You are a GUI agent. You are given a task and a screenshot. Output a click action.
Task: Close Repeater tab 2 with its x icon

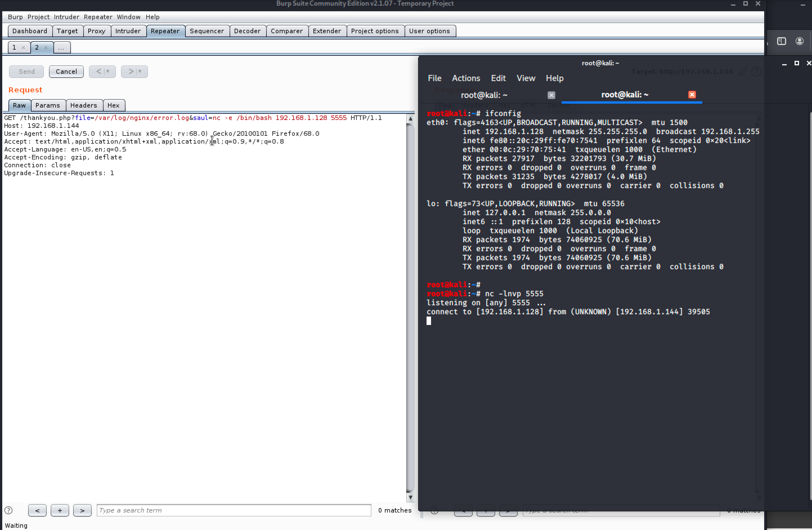pos(46,48)
